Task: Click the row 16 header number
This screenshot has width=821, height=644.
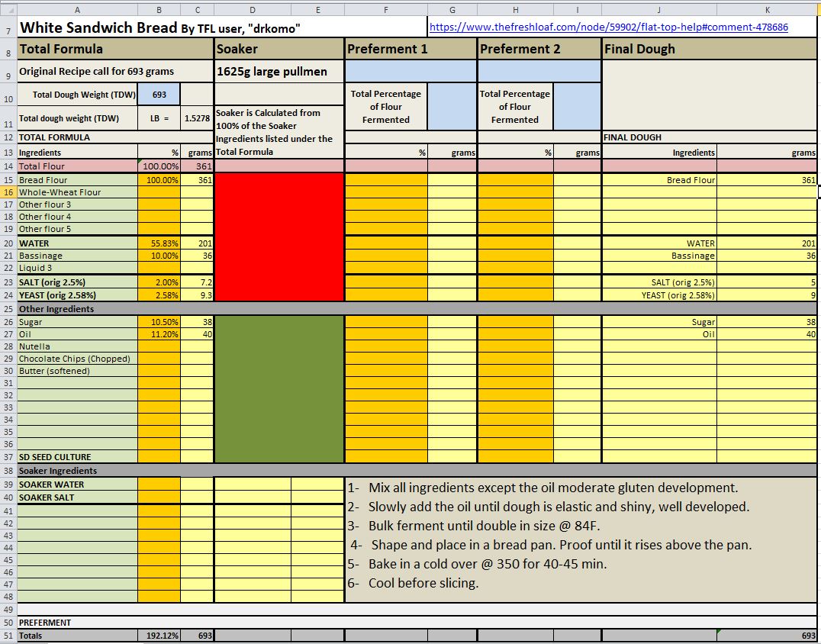Action: click(8, 192)
